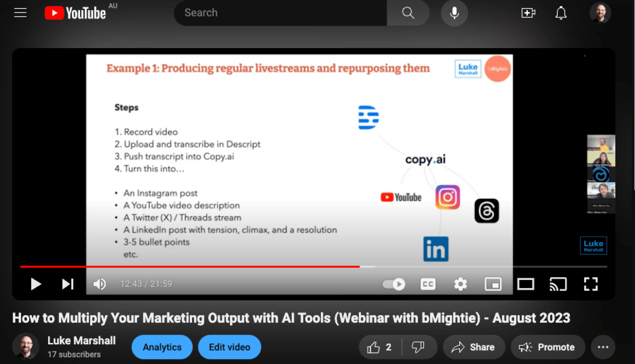The height and width of the screenshot is (364, 635).
Task: Start voice search with microphone
Action: (454, 13)
